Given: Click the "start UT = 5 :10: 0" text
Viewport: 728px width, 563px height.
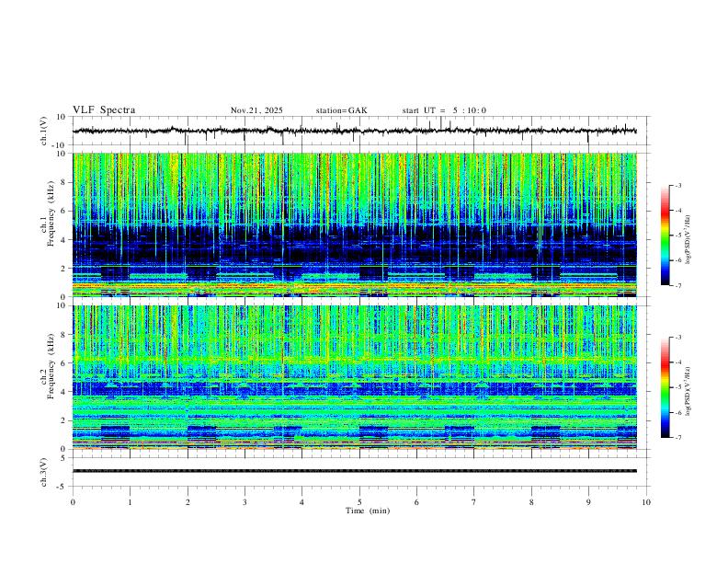Looking at the screenshot, I should tap(444, 110).
